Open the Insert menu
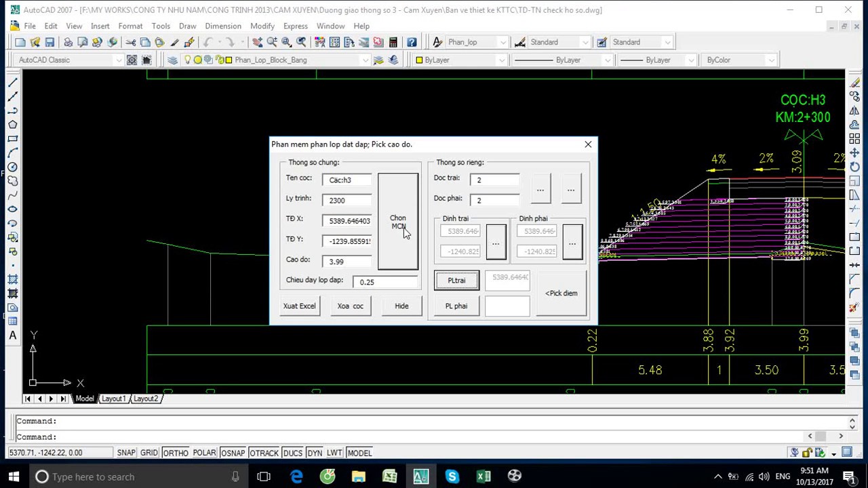This screenshot has height=488, width=868. 100,26
